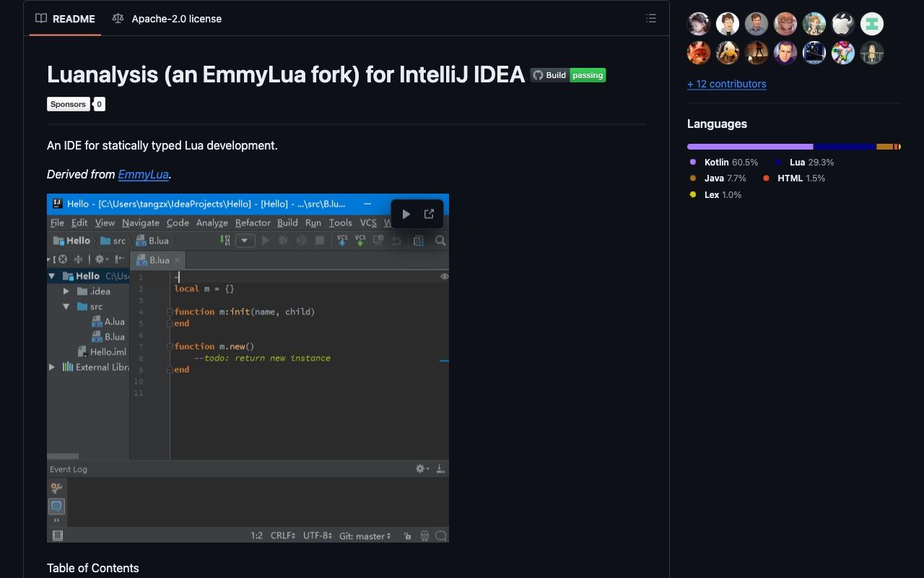
Task: Click the VCS update (blue arrow) icon
Action: point(342,241)
